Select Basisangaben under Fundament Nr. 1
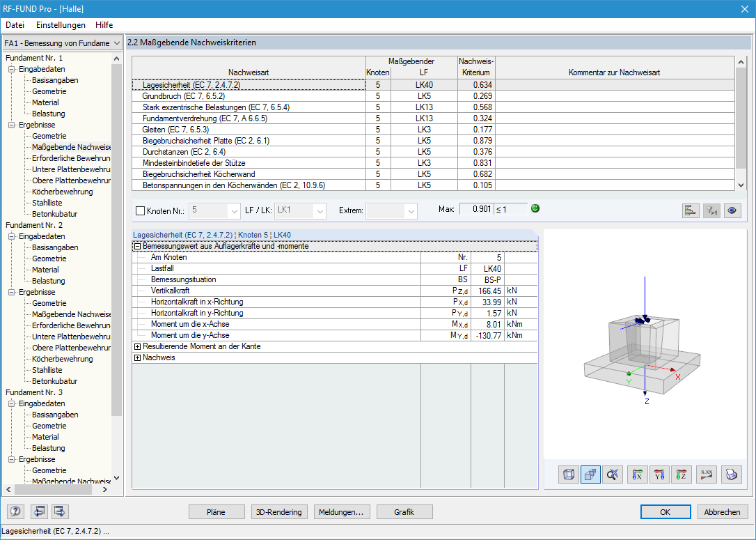The height and width of the screenshot is (540, 756). click(x=55, y=80)
